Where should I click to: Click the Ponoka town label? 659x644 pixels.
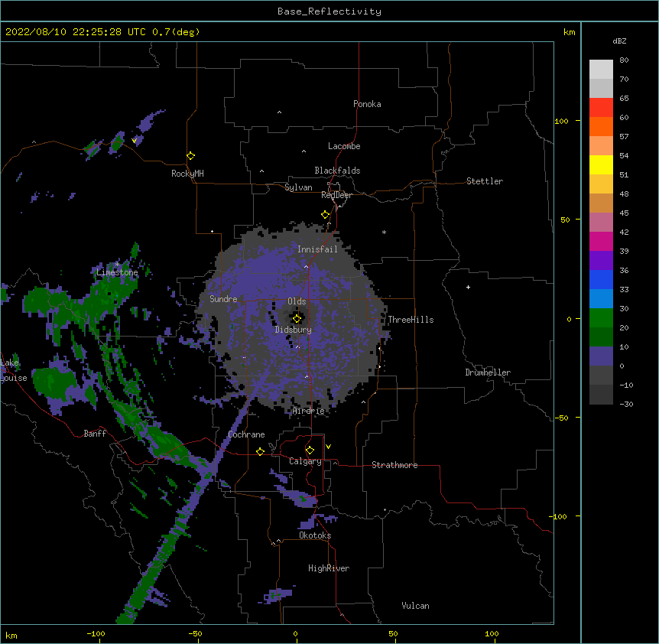point(367,104)
